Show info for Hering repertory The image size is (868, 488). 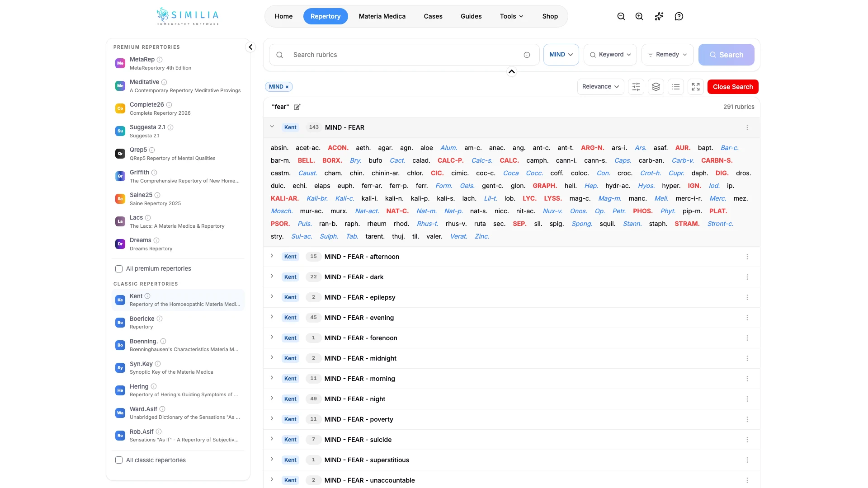pos(154,386)
